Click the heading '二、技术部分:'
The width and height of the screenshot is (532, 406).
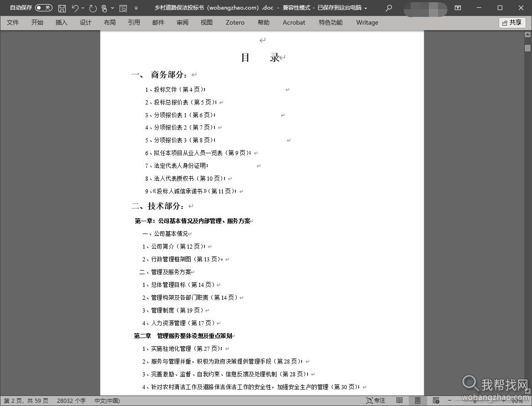point(158,206)
